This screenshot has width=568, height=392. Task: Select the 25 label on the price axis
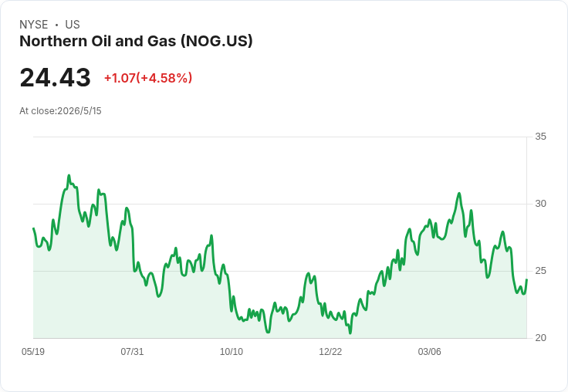point(540,271)
